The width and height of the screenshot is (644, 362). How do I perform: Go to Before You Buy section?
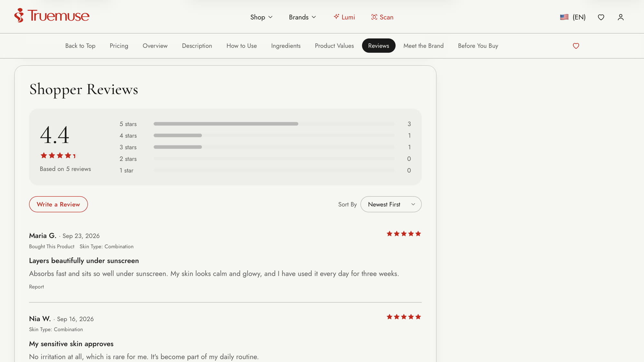[478, 46]
